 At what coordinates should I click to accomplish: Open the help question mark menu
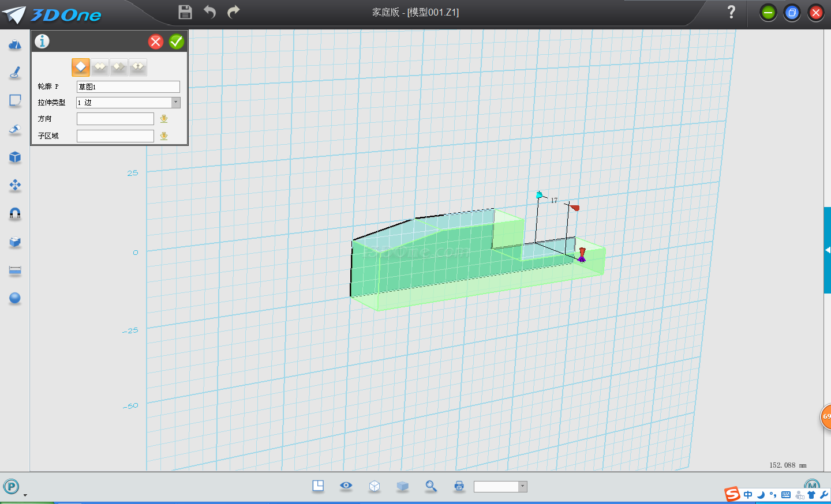731,12
